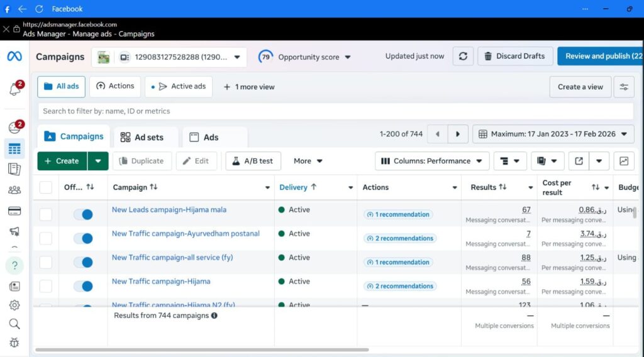Open the help question mark icon

coord(14,265)
